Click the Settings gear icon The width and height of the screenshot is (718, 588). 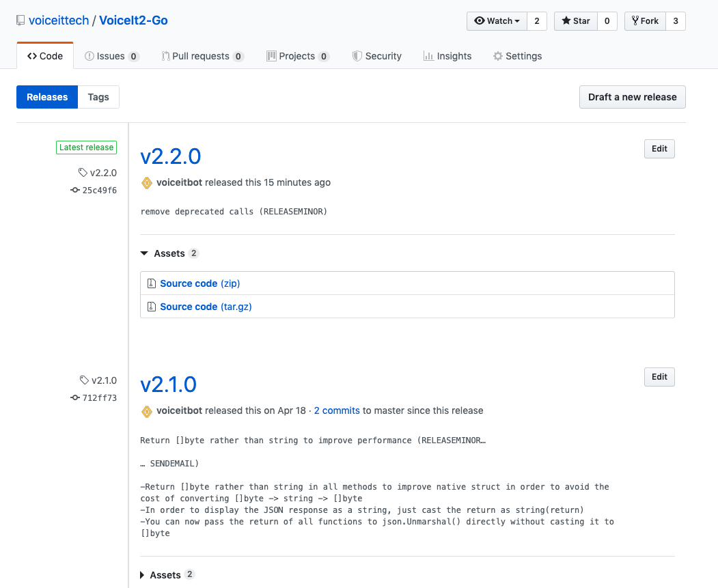pos(498,56)
